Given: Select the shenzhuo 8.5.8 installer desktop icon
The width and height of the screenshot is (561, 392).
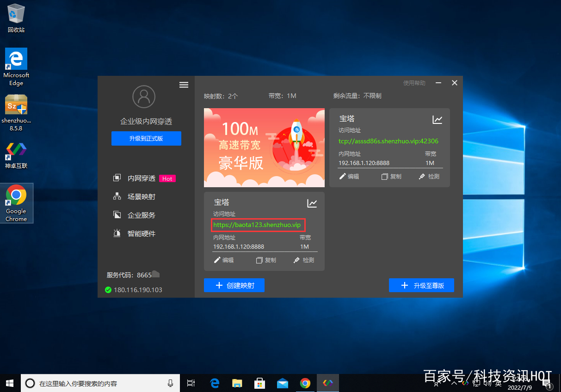Looking at the screenshot, I should (x=16, y=113).
